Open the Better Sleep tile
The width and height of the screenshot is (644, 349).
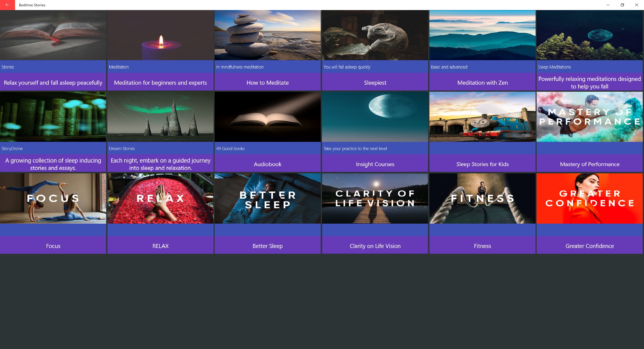point(267,198)
